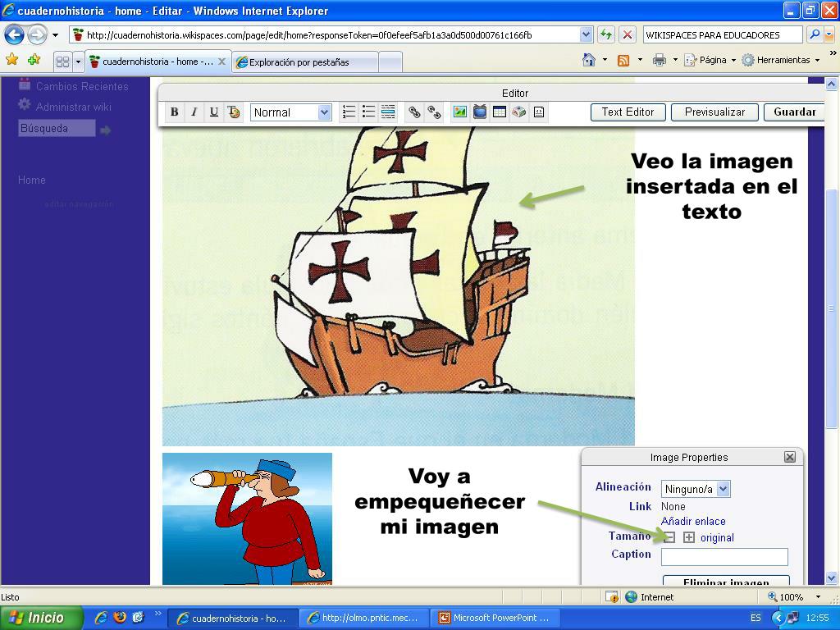This screenshot has width=840, height=630.
Task: Reset image size with the original link
Action: [x=717, y=538]
